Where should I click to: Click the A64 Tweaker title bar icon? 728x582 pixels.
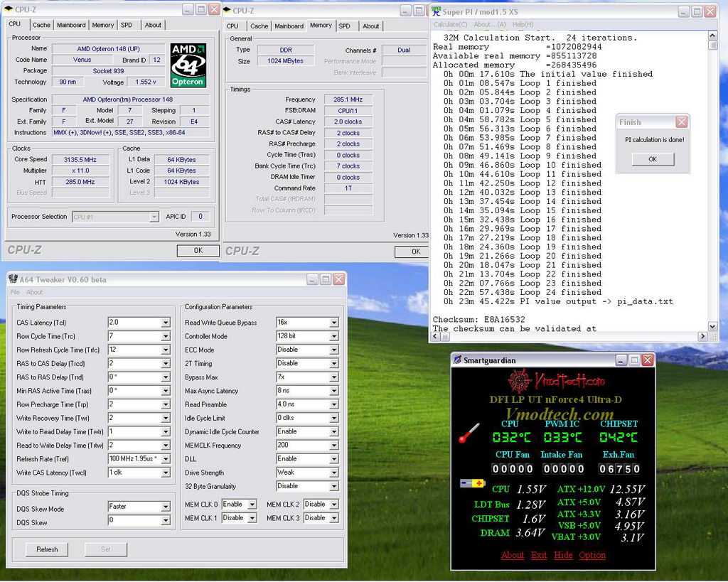point(13,279)
